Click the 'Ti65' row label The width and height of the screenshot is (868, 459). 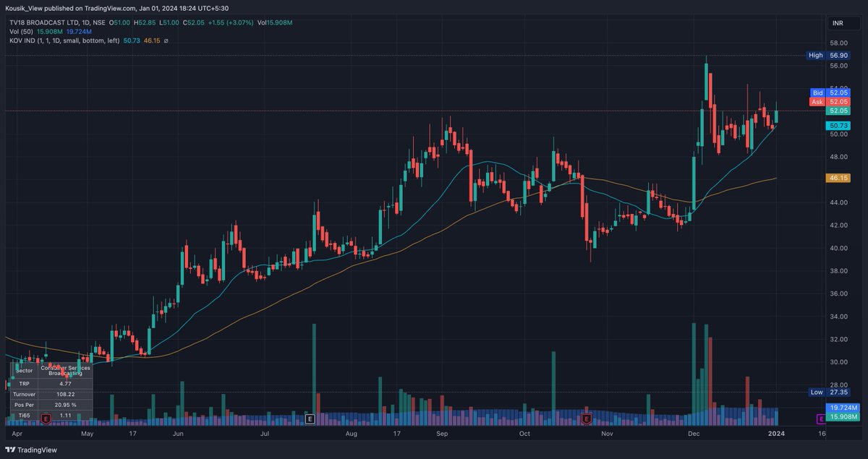click(24, 417)
